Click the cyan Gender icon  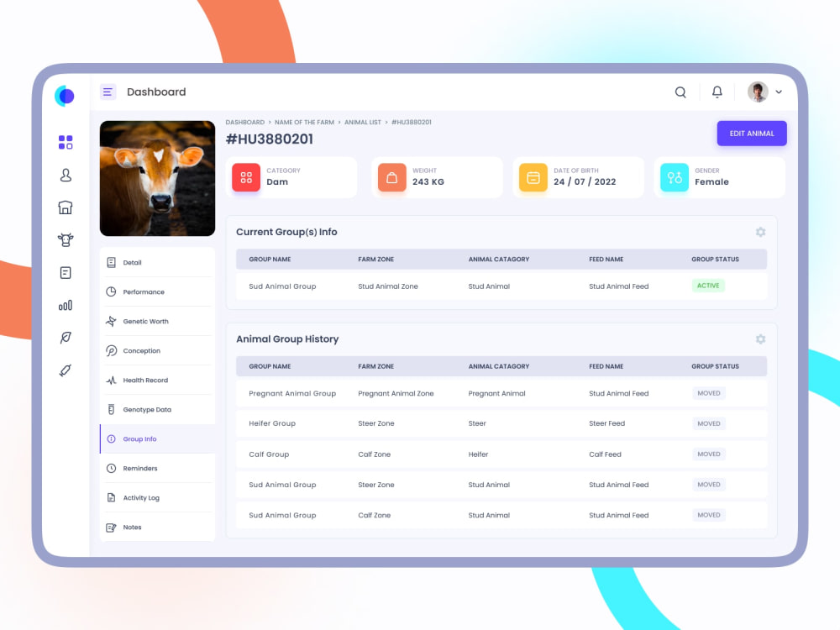click(x=675, y=177)
